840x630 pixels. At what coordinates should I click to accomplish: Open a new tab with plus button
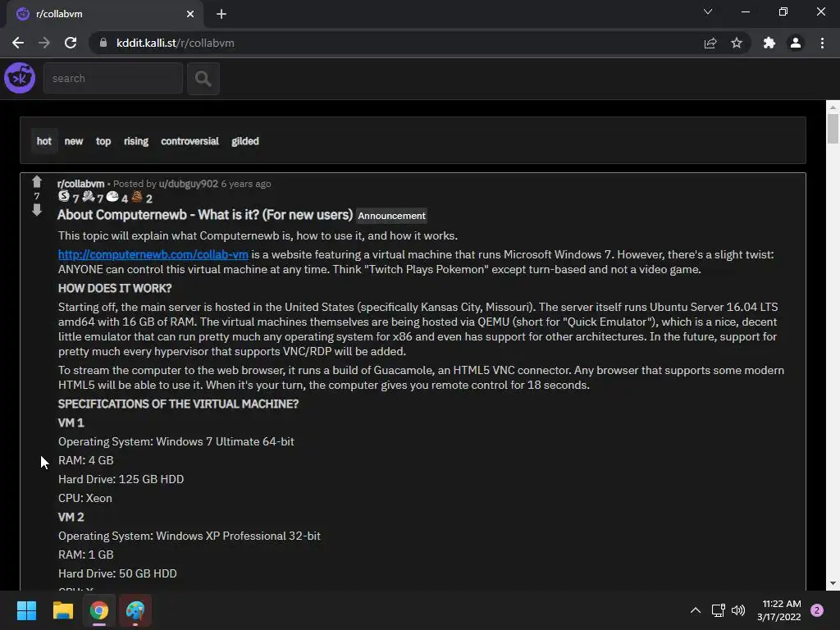(221, 14)
